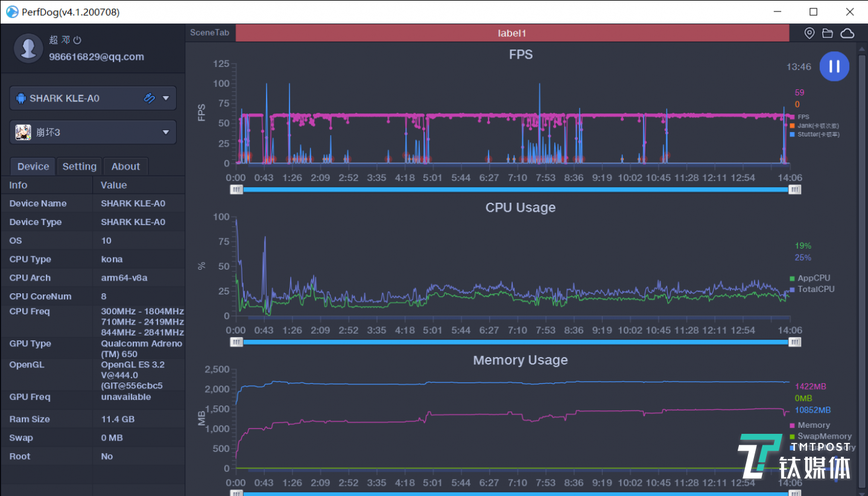Click the location pin marker icon

click(809, 33)
